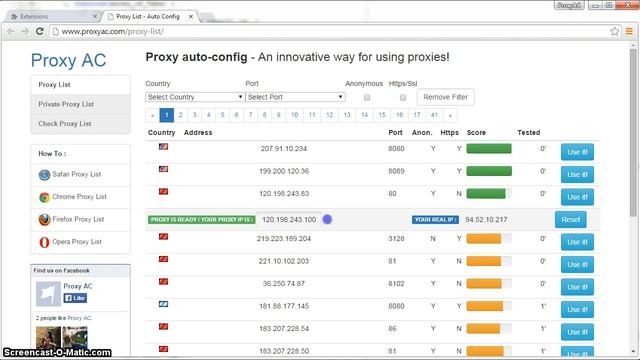
Task: Click the Tested column header
Action: pos(529,133)
